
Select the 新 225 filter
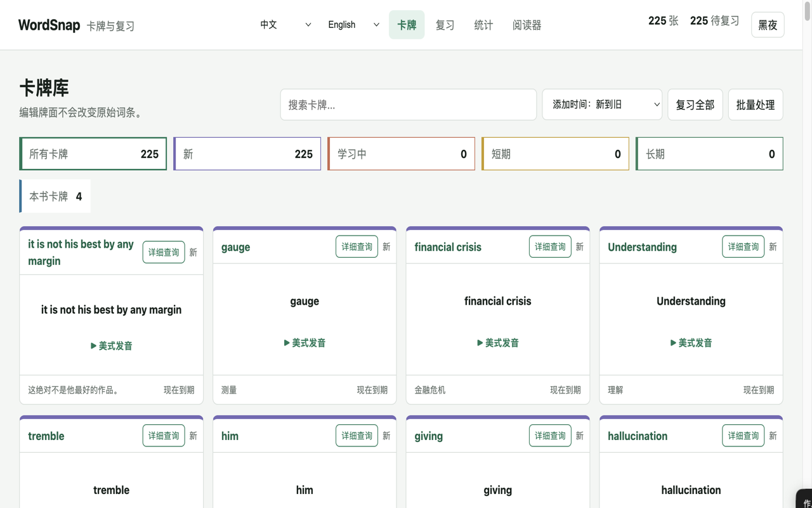[247, 154]
